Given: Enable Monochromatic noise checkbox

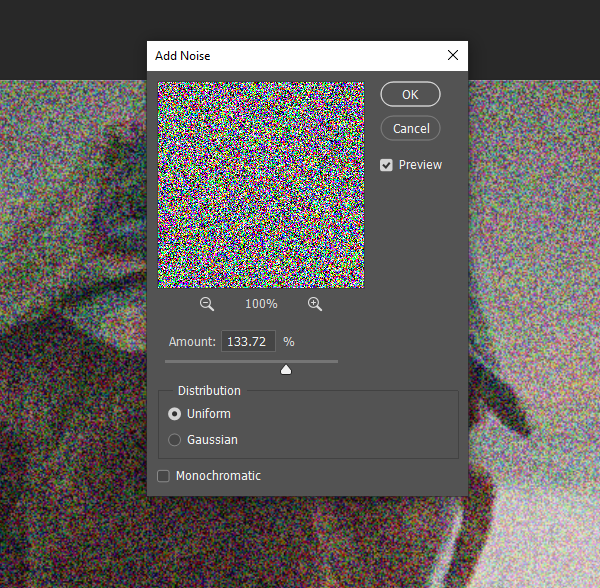Looking at the screenshot, I should click(163, 476).
